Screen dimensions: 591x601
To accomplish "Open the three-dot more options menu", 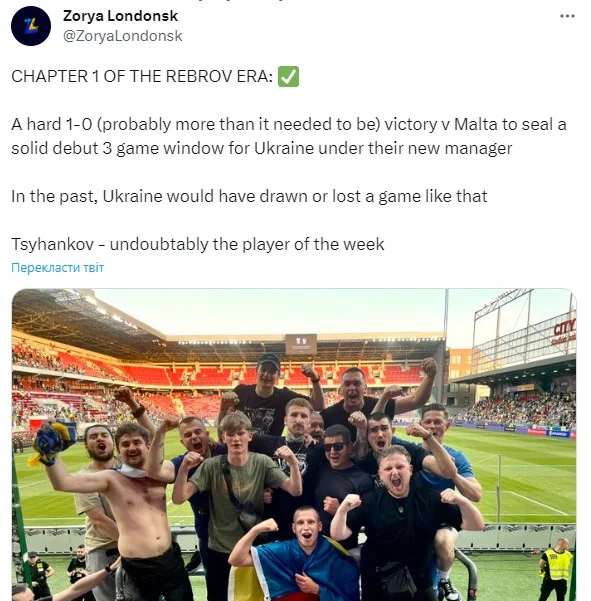I will tap(567, 16).
